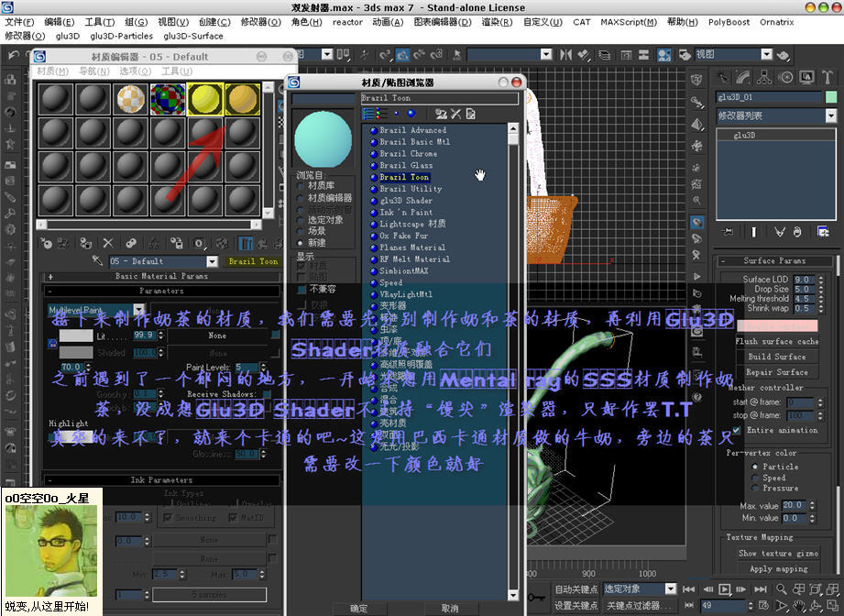Click the Undo arrow in main toolbar

point(14,54)
